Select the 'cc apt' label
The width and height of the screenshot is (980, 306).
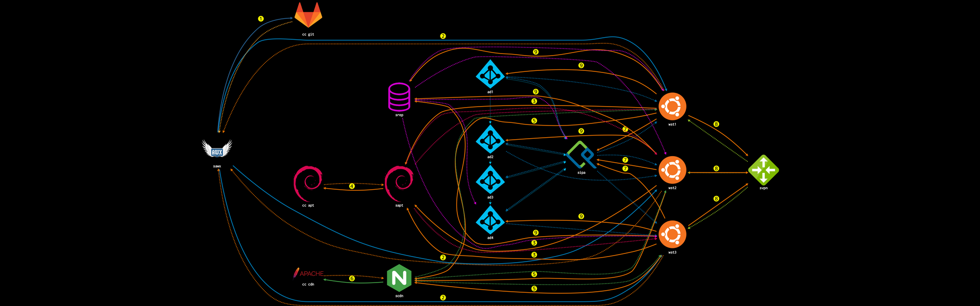[308, 206]
